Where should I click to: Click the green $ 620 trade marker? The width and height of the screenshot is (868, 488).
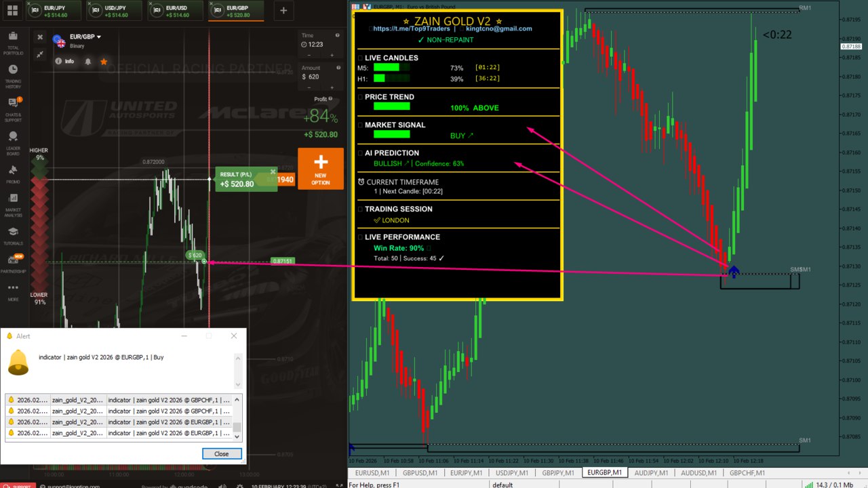click(x=195, y=256)
